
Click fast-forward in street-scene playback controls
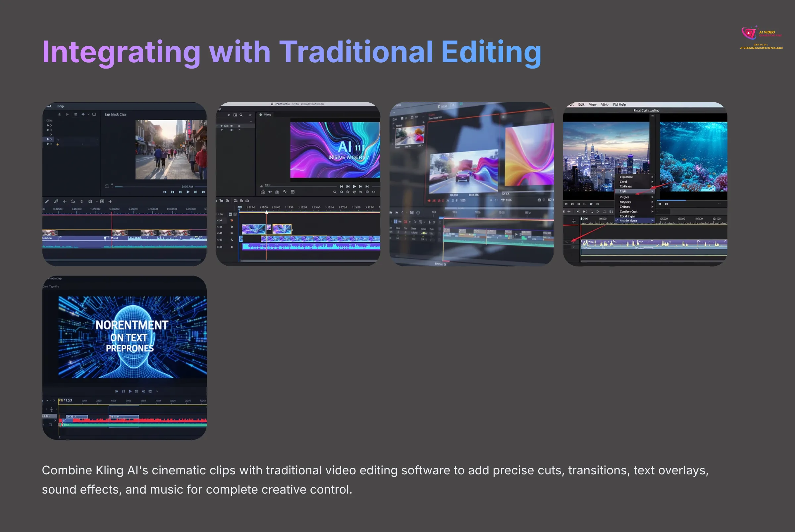204,192
